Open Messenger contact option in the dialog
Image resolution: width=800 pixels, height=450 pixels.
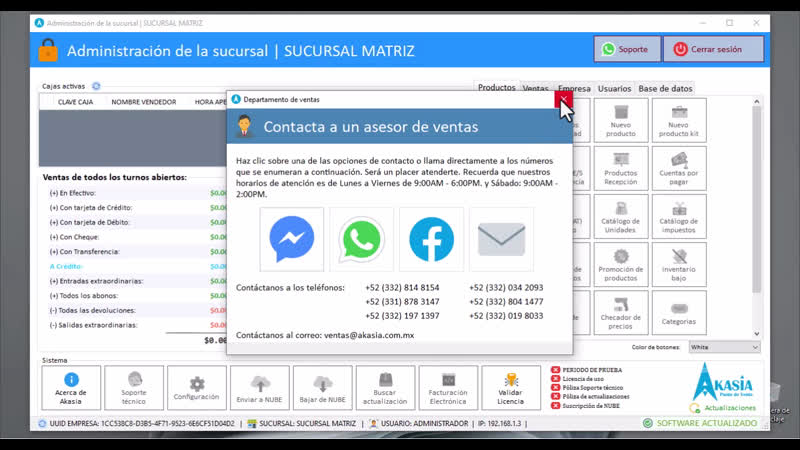(x=292, y=239)
